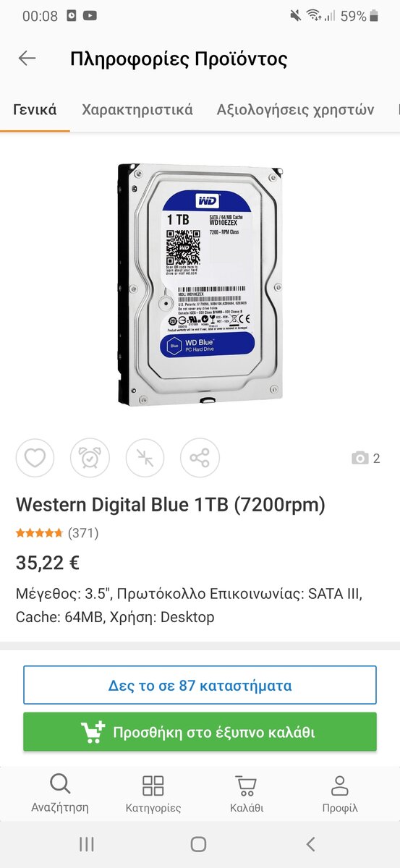
Task: Select the Γενικά tab
Action: (35, 110)
